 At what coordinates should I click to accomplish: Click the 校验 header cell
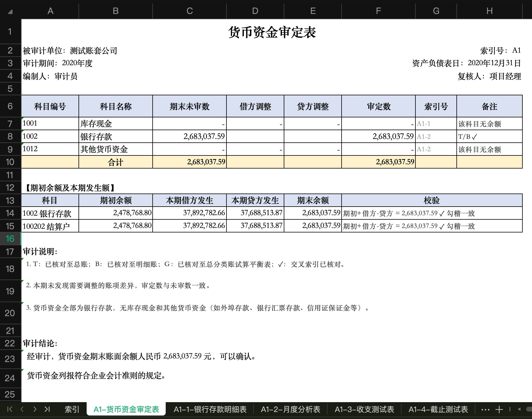point(432,200)
